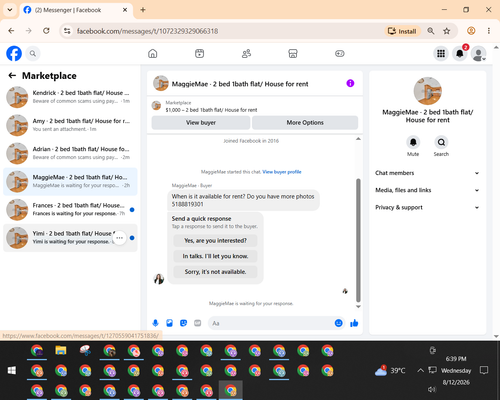Search in conversation magnifier icon

click(x=441, y=142)
